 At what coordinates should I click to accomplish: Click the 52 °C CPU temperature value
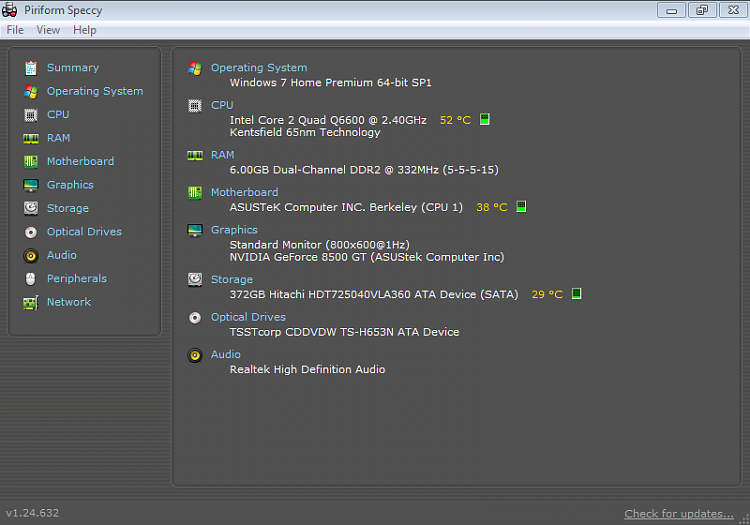[455, 120]
